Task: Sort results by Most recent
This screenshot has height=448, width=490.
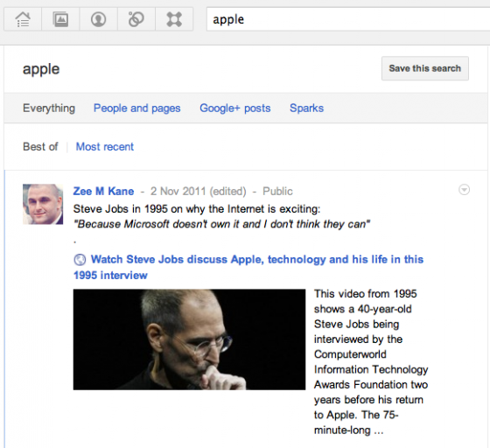Action: (x=105, y=146)
